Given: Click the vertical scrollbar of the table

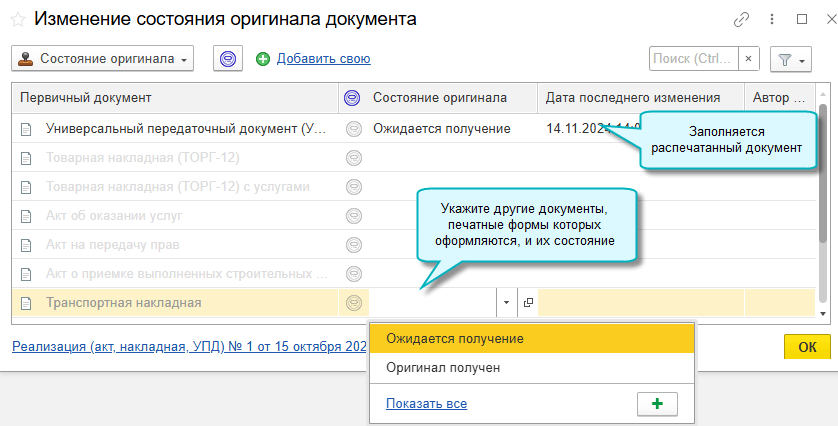Looking at the screenshot, I should (823, 200).
